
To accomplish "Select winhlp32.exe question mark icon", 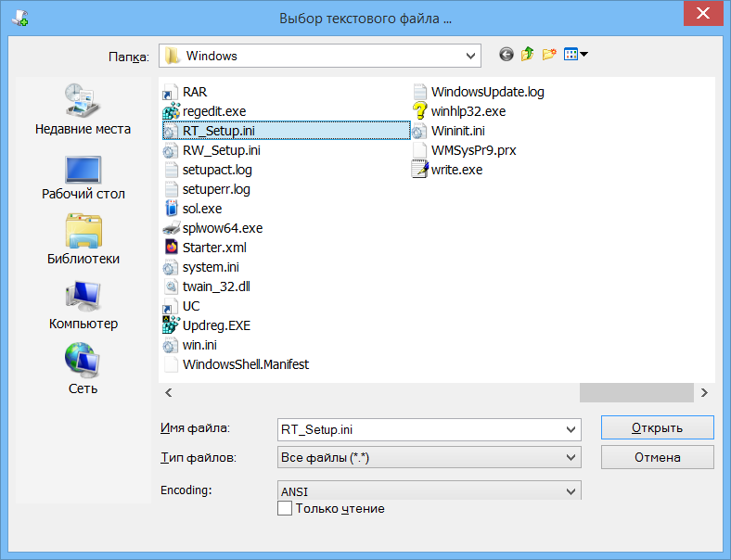I will (419, 111).
